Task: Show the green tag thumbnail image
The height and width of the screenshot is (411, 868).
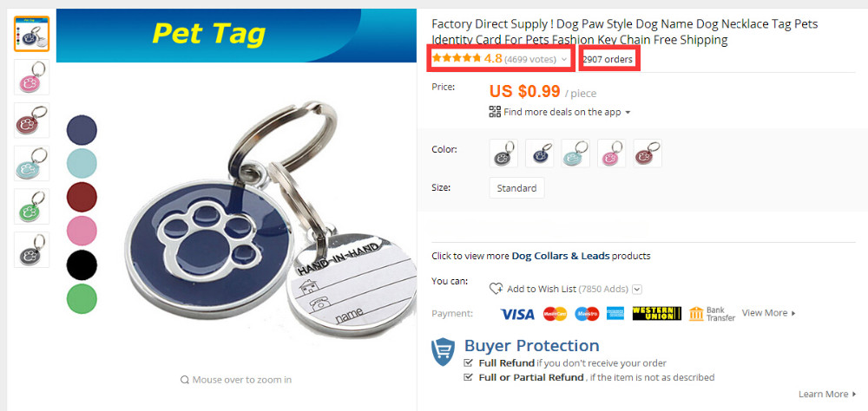Action: (x=31, y=206)
